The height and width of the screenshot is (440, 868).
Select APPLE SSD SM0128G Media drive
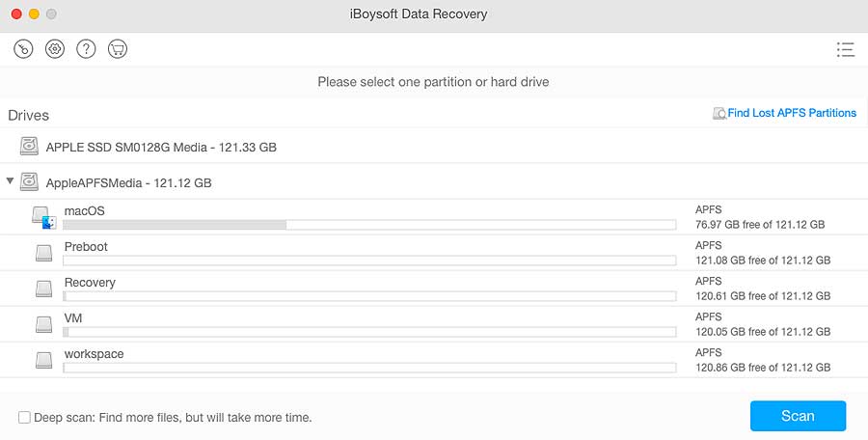tap(434, 147)
